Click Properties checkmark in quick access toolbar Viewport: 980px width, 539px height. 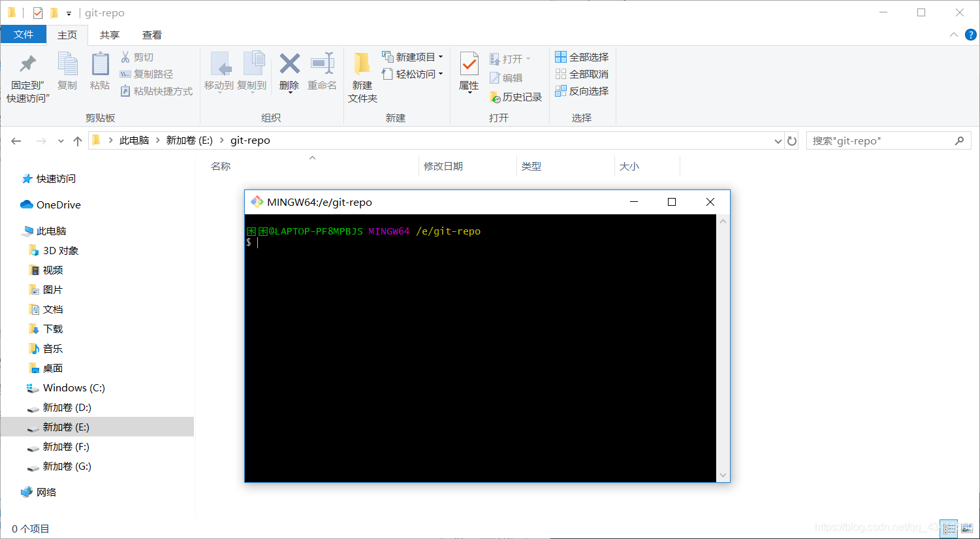pos(38,13)
